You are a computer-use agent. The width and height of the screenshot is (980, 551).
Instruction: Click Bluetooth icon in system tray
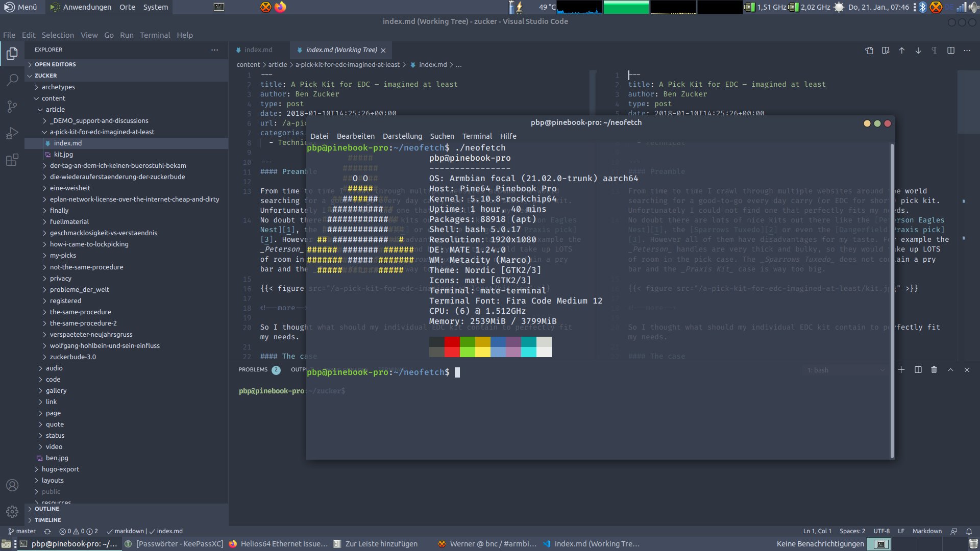click(x=922, y=7)
